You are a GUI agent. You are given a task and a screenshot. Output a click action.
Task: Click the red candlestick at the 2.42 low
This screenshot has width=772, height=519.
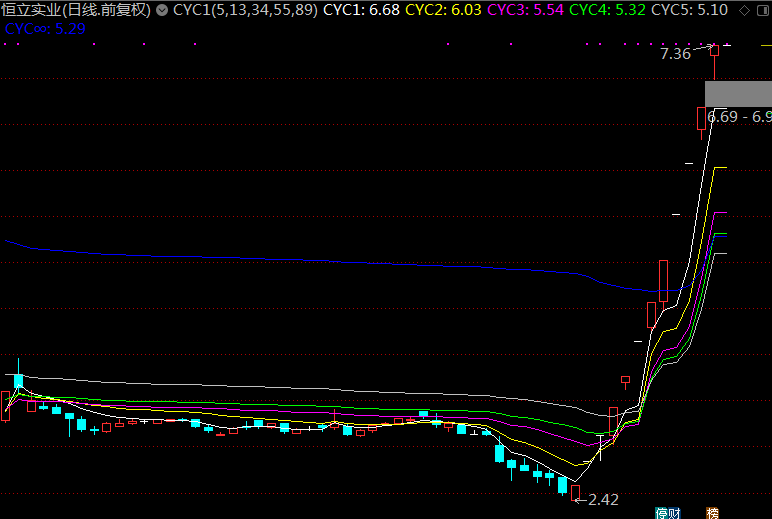point(575,491)
